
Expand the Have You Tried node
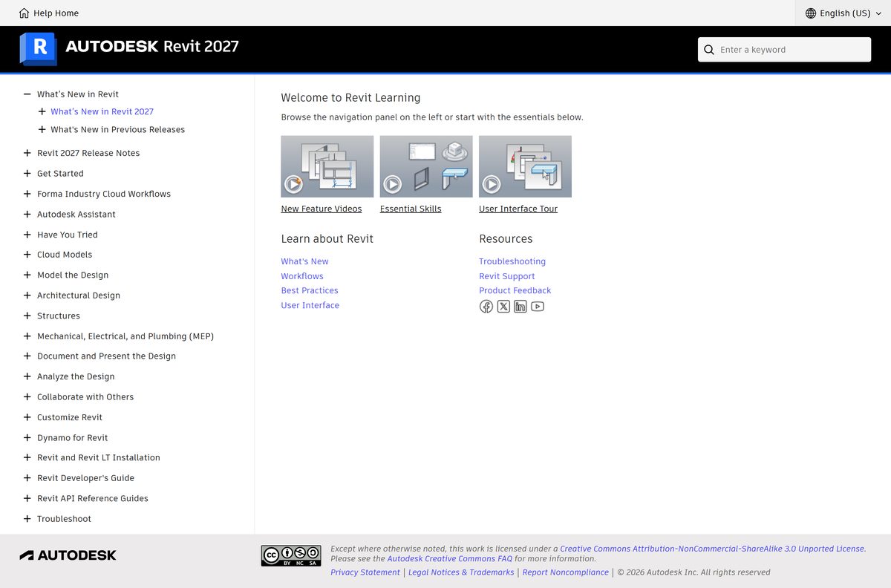tap(27, 235)
